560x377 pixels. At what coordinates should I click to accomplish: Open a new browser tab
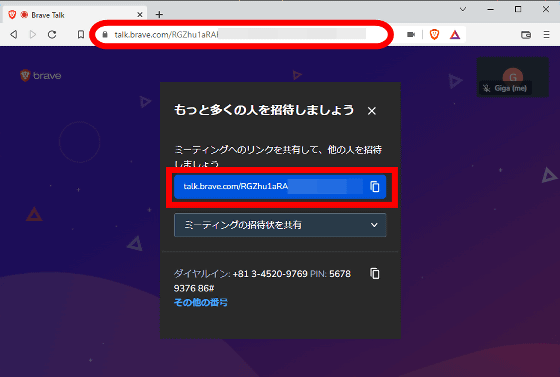point(159,15)
